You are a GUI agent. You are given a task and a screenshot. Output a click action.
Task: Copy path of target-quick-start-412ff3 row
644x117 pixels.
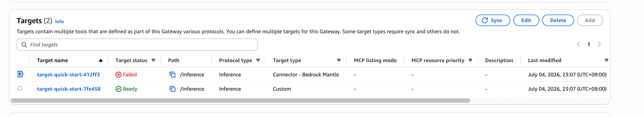(173, 75)
